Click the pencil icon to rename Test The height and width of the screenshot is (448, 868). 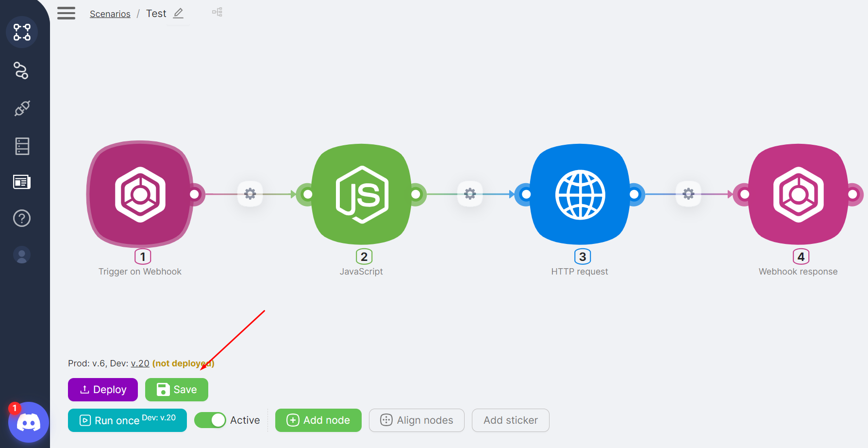(178, 14)
